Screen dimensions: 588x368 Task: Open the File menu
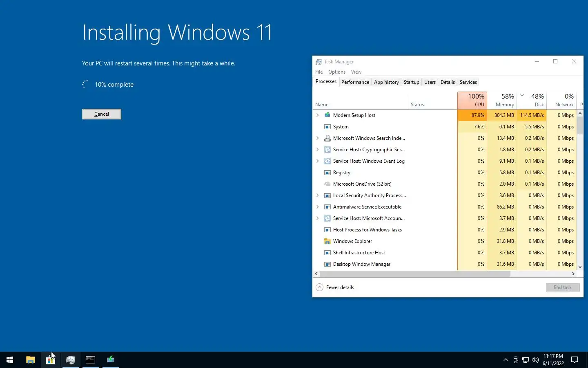click(x=319, y=72)
